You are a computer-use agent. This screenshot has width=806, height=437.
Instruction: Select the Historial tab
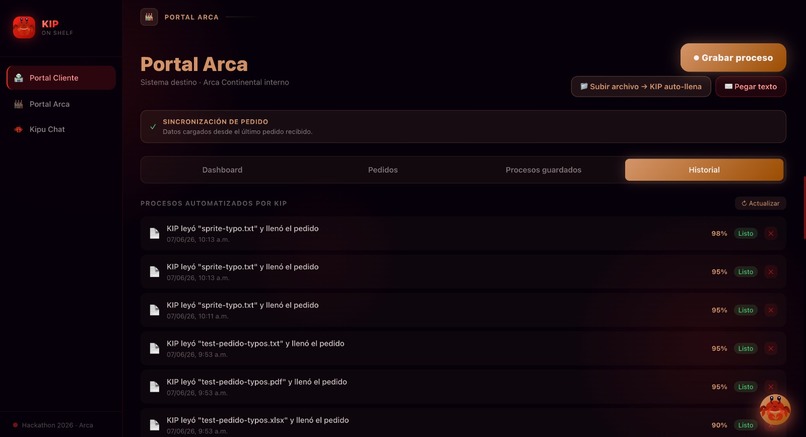(704, 170)
